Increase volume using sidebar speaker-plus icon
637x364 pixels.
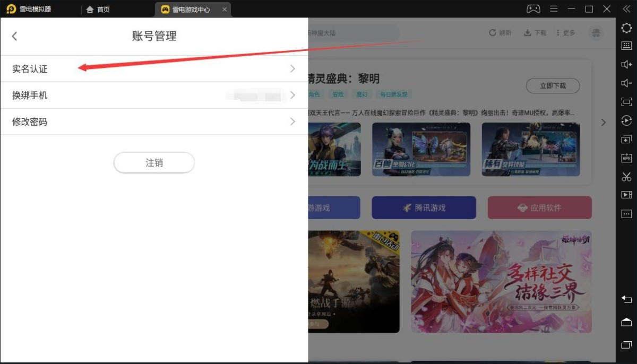tap(626, 65)
